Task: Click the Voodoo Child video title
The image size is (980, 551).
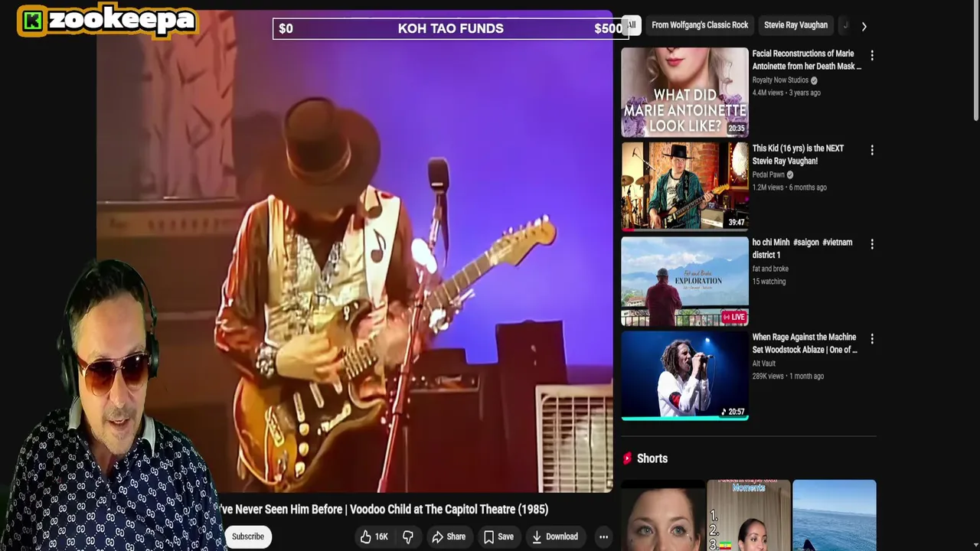Action: click(384, 510)
